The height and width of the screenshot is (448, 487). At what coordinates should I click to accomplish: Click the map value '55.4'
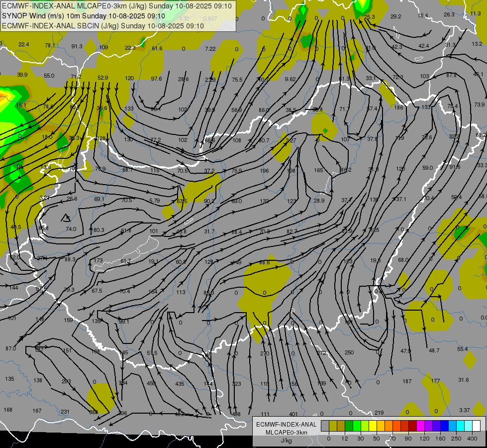pyautogui.click(x=462, y=349)
